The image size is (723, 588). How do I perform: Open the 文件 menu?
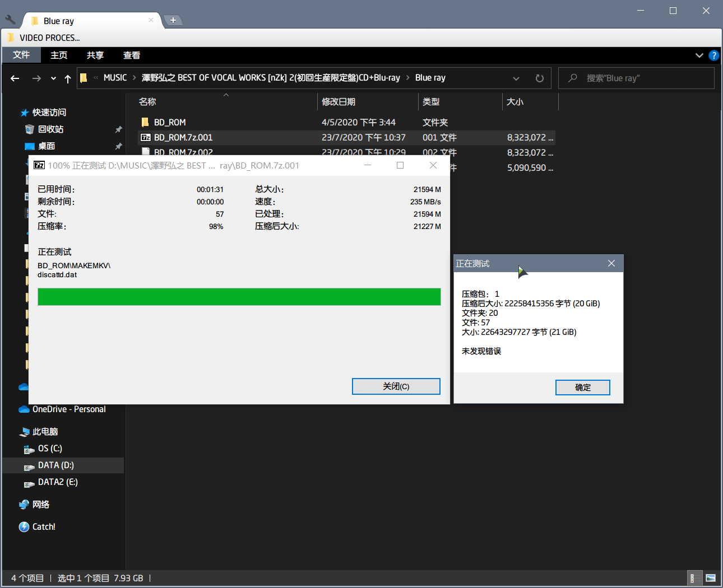point(21,55)
